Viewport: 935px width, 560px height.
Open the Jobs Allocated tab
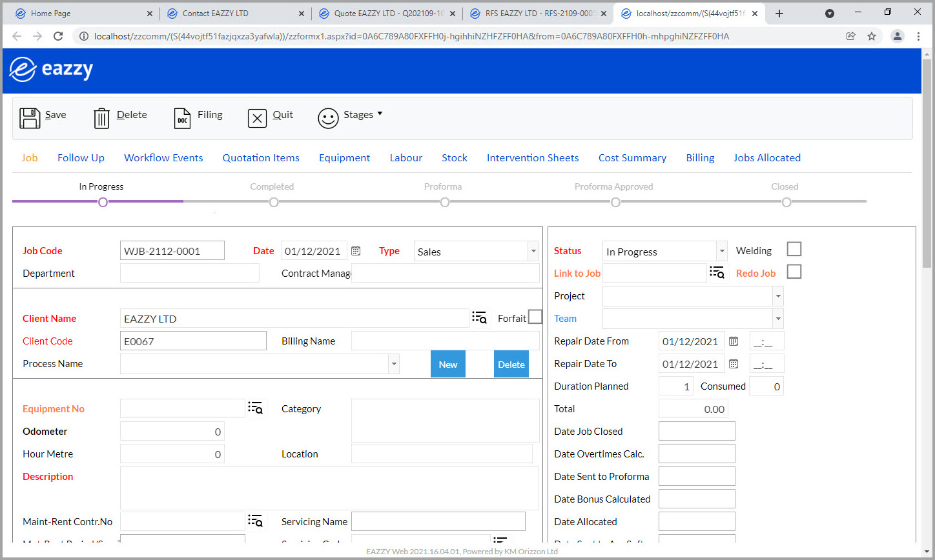[x=767, y=157]
